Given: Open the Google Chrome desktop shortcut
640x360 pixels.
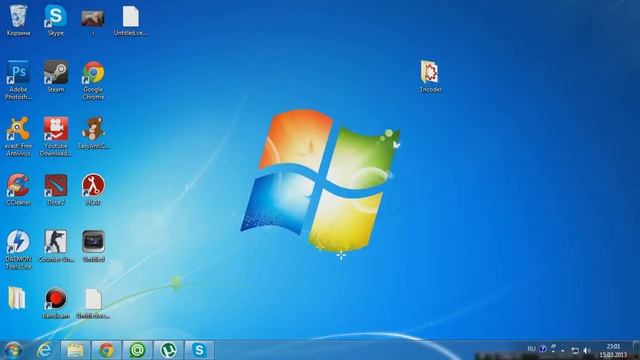Looking at the screenshot, I should (93, 80).
